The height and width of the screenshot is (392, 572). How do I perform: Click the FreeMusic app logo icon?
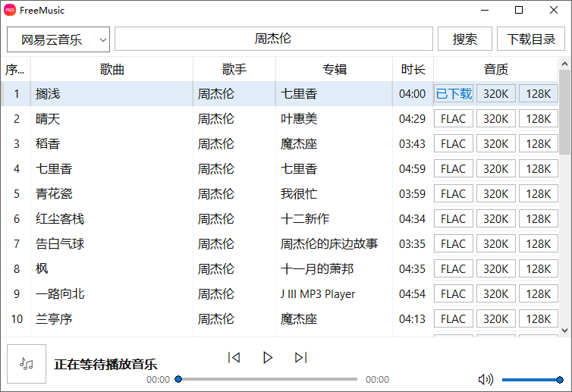tap(10, 10)
